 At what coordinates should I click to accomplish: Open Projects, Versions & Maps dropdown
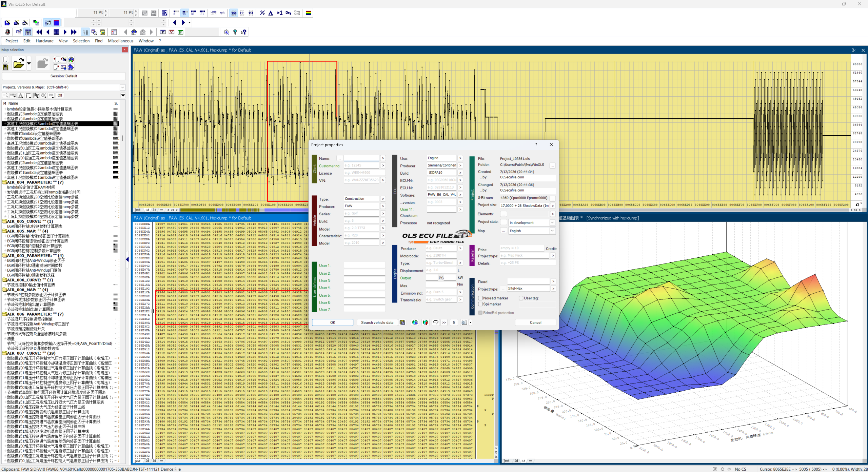64,87
